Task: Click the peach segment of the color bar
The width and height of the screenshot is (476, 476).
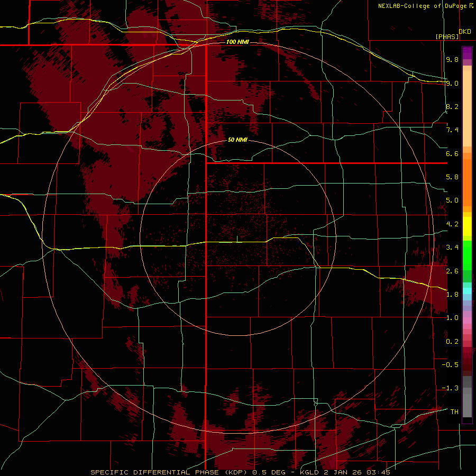Action: 467,106
